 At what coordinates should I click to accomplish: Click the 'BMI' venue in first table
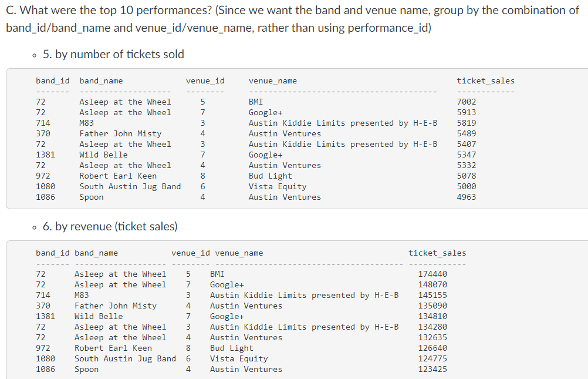[x=256, y=102]
